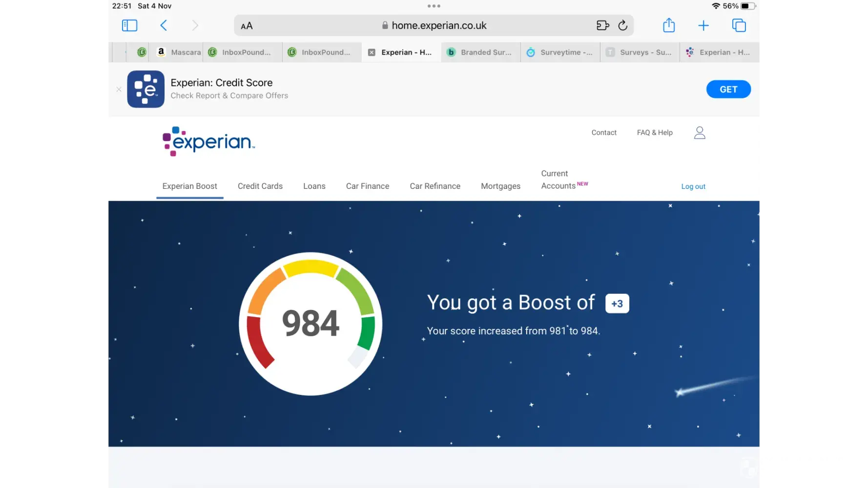Reload the page using the refresh icon
The image size is (868, 488).
622,25
